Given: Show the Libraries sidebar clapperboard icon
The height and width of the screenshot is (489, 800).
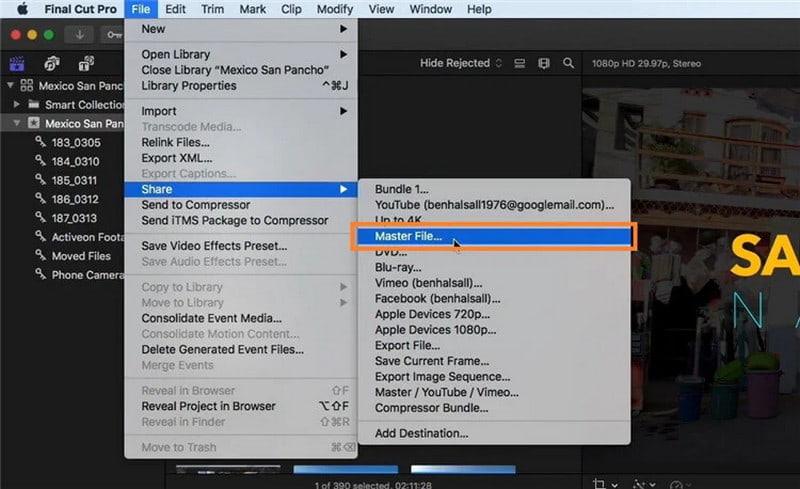Looking at the screenshot, I should click(x=17, y=63).
